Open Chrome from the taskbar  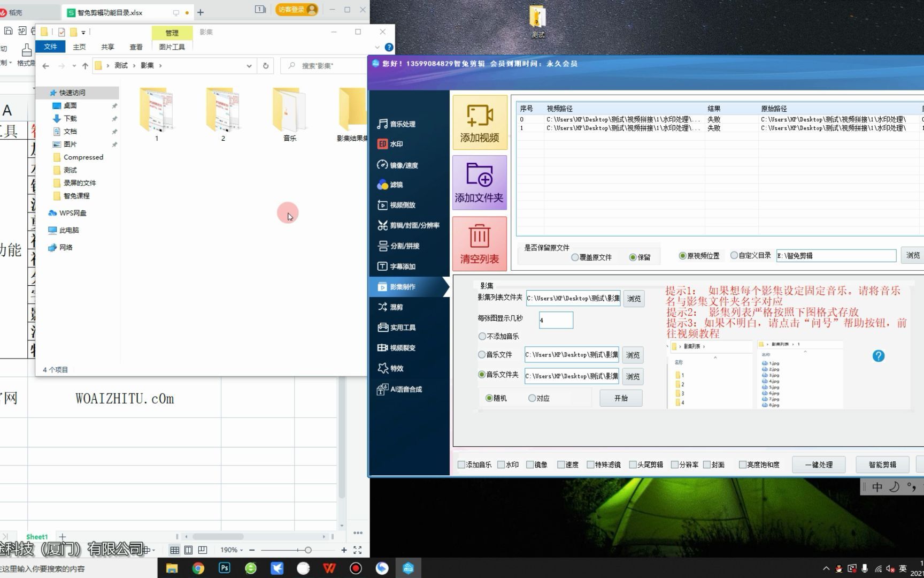click(x=198, y=568)
